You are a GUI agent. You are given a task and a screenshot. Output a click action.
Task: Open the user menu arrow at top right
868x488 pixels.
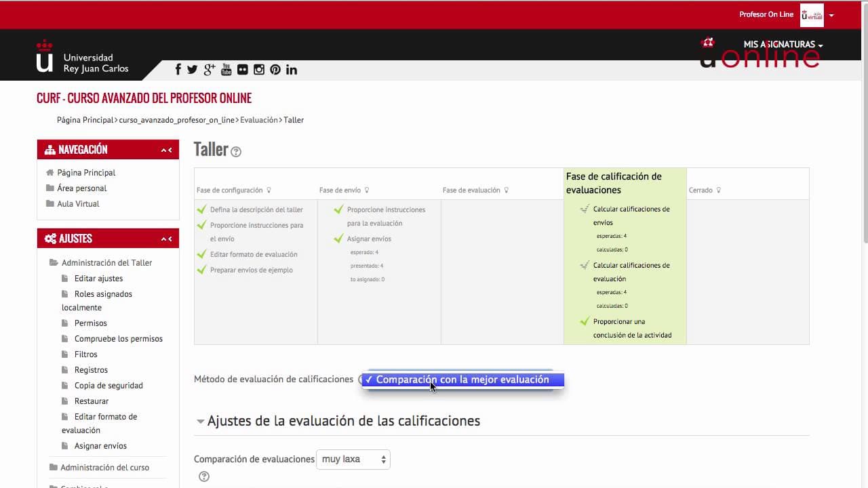tap(831, 16)
